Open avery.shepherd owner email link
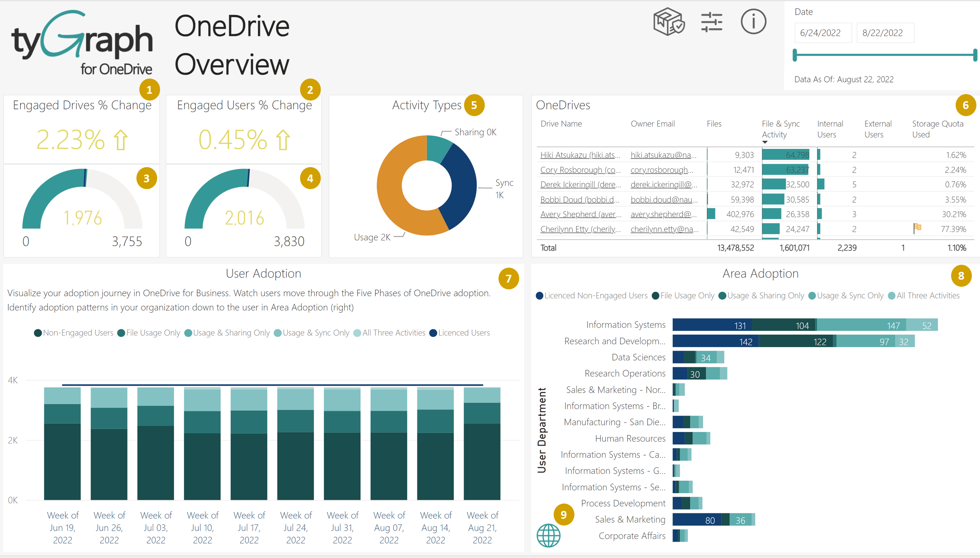Viewport: 980px width, 558px height. point(663,214)
